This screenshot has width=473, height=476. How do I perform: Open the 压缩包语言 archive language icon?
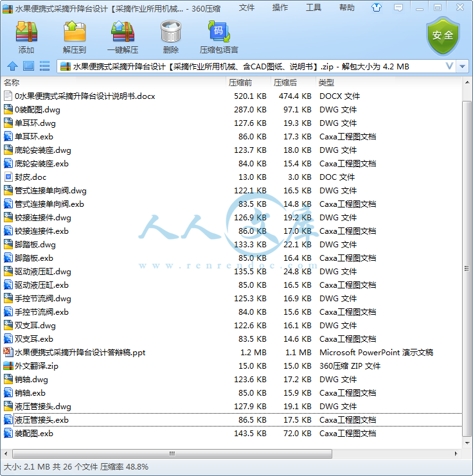219,31
